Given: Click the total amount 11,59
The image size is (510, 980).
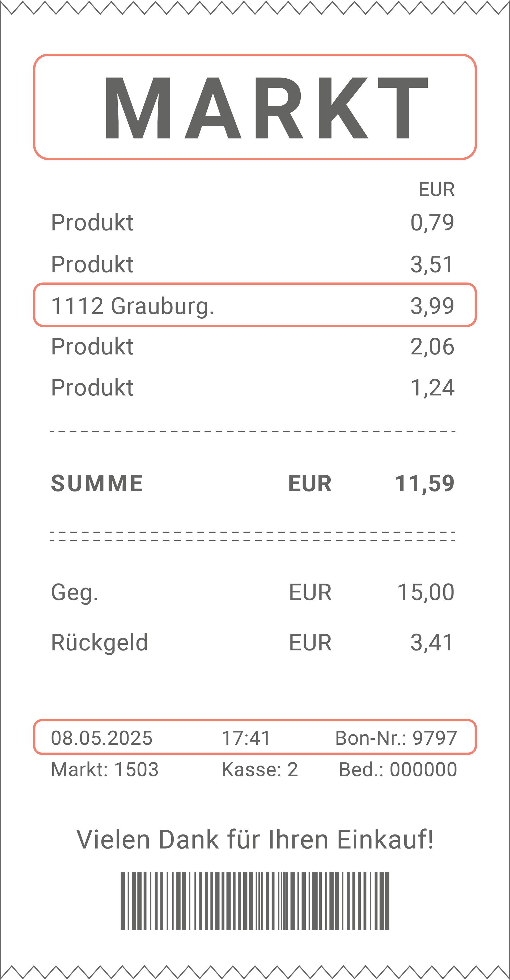Looking at the screenshot, I should [425, 483].
